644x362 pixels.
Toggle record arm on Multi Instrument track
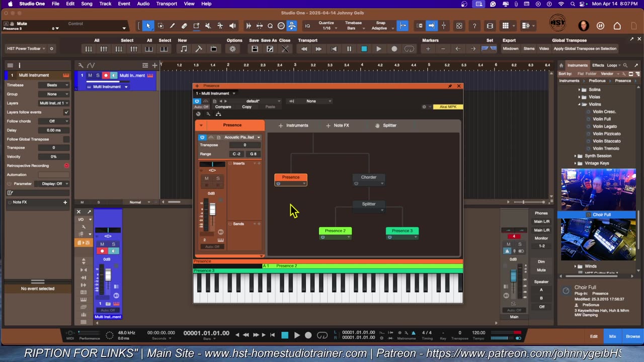point(106,75)
